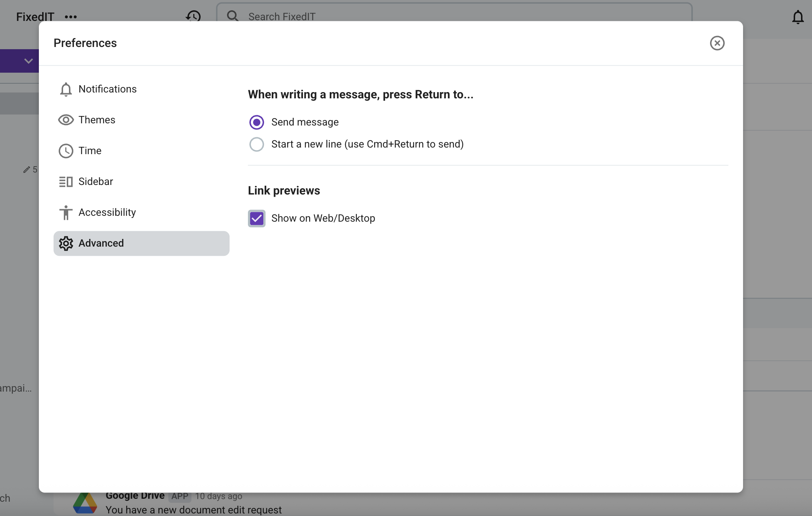This screenshot has width=812, height=516.
Task: Close the Preferences dialog
Action: pyautogui.click(x=717, y=43)
